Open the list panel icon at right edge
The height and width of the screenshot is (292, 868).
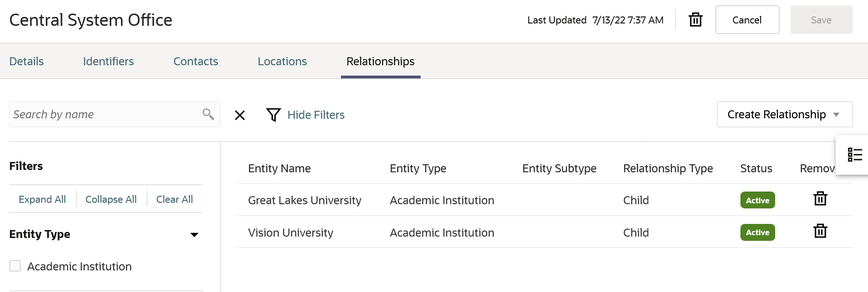pyautogui.click(x=854, y=154)
